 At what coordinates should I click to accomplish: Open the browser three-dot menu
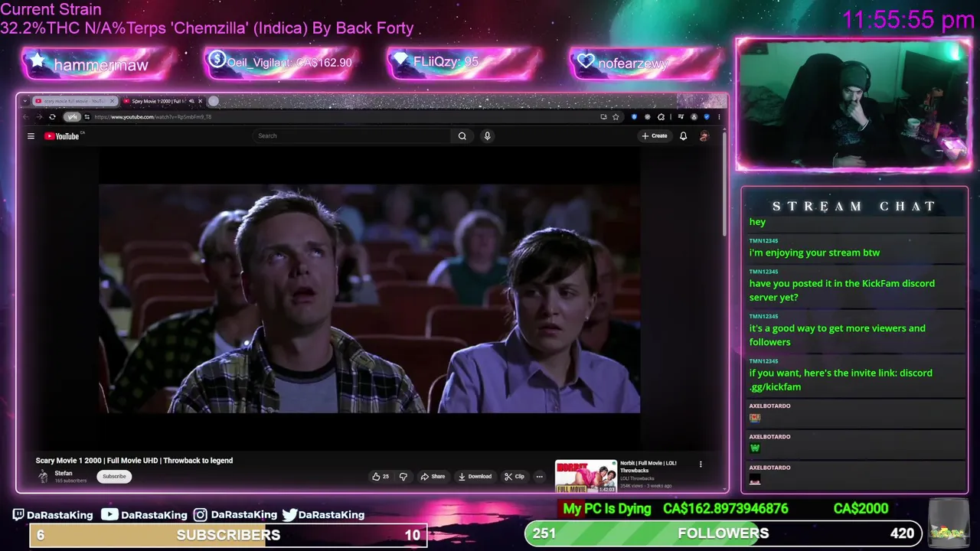(719, 117)
